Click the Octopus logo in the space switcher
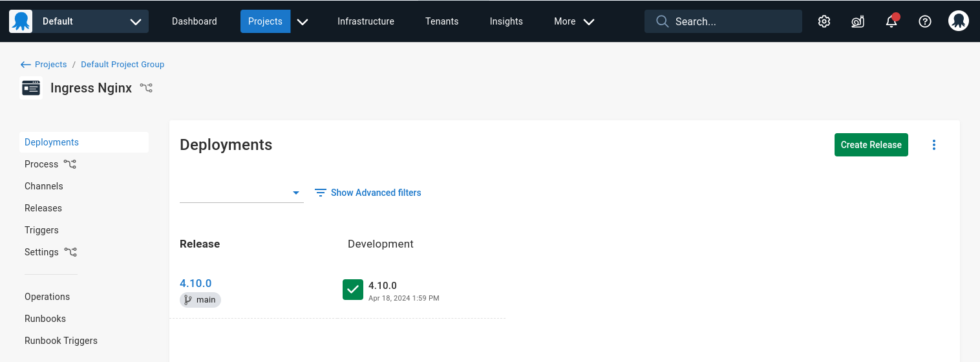 click(x=21, y=21)
